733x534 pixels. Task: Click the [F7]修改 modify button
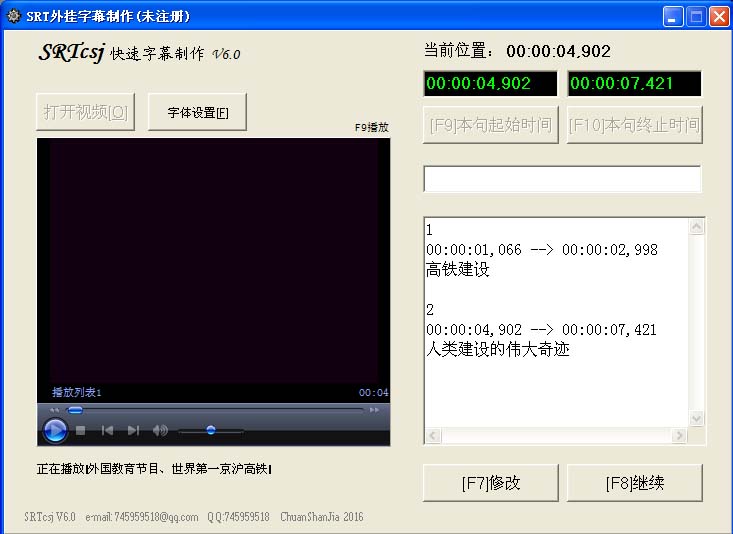[x=491, y=483]
